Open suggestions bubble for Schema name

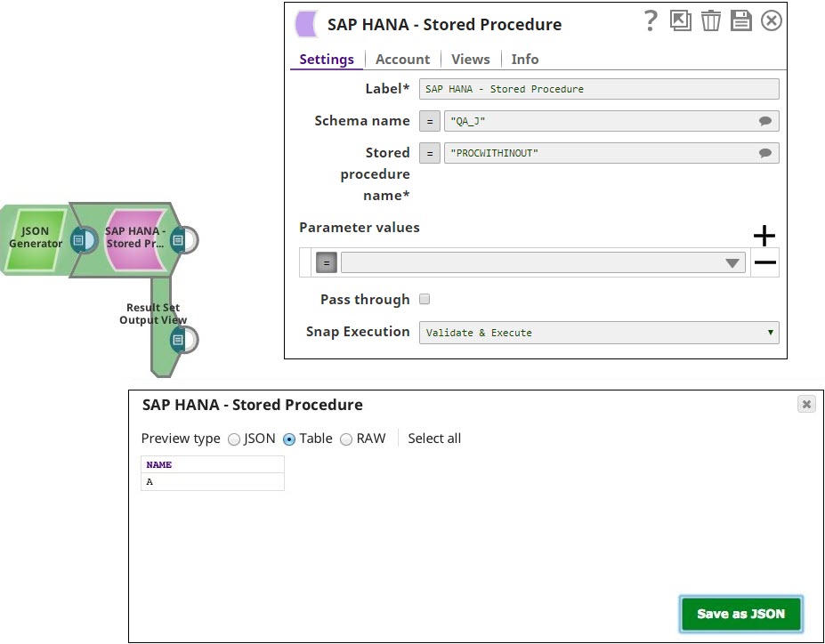tap(765, 121)
